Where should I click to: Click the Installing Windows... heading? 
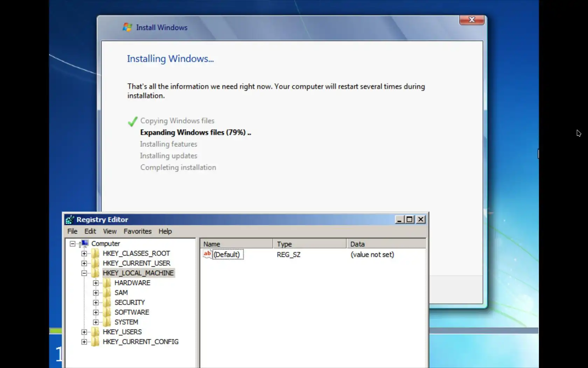[170, 59]
